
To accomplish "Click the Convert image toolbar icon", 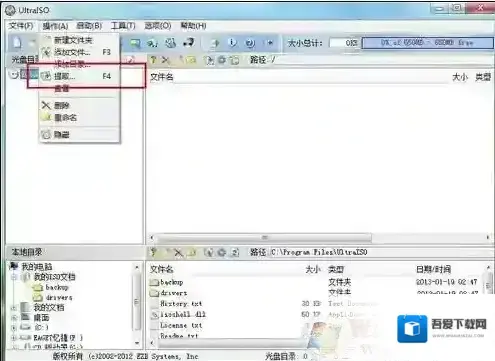I will (171, 43).
